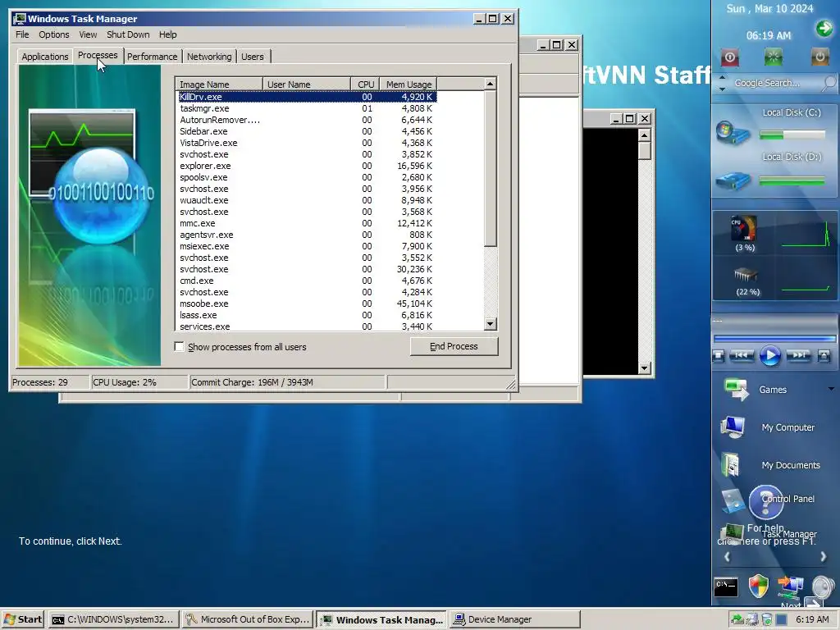Click the search box up arrow stepper
The width and height of the screenshot is (840, 630).
point(722,77)
